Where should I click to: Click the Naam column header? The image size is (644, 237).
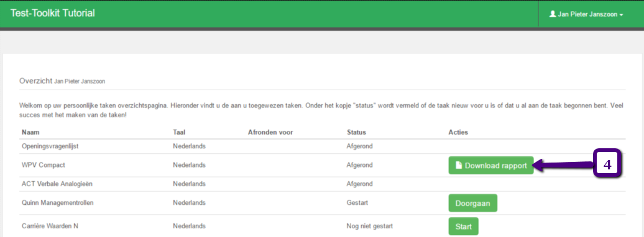(30, 132)
